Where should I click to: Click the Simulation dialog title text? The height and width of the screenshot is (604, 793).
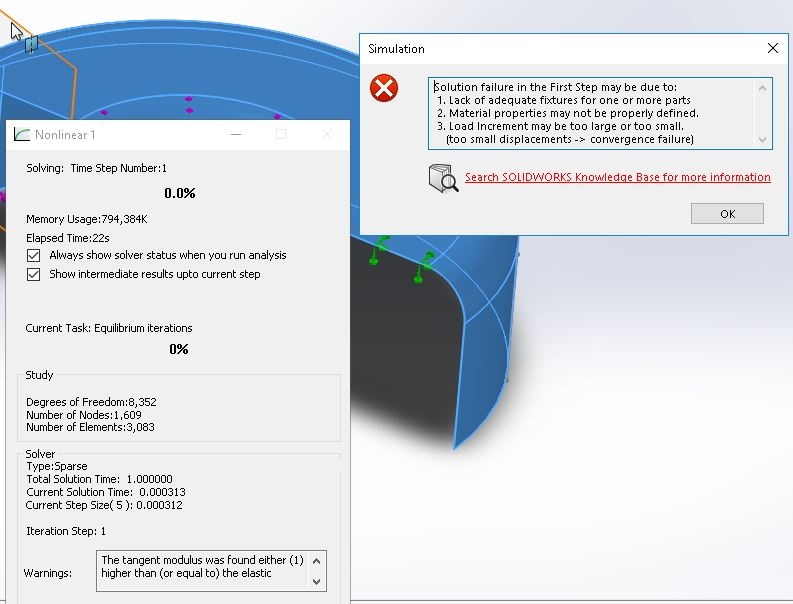point(396,49)
